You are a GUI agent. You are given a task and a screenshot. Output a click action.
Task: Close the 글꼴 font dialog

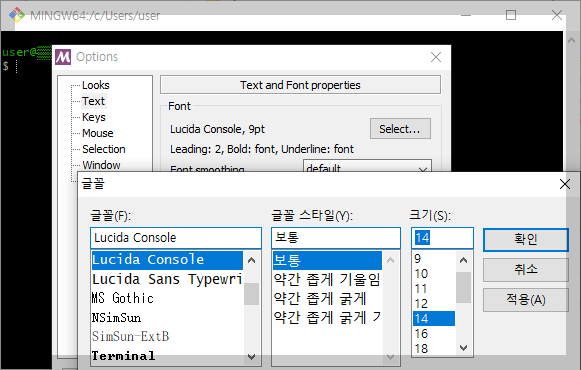565,184
